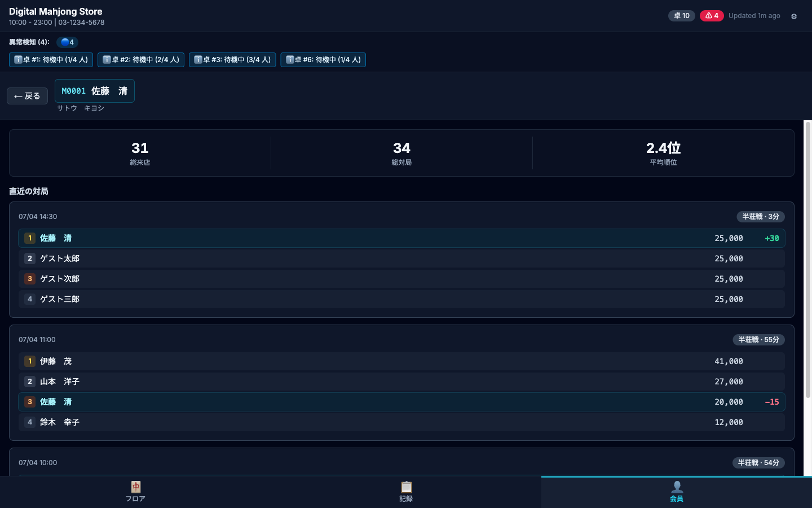The width and height of the screenshot is (812, 508).
Task: Select 佐藤 清 row in 14:30 game
Action: click(401, 238)
